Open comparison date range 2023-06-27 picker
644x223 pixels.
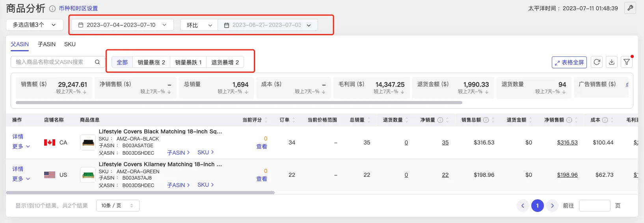268,25
